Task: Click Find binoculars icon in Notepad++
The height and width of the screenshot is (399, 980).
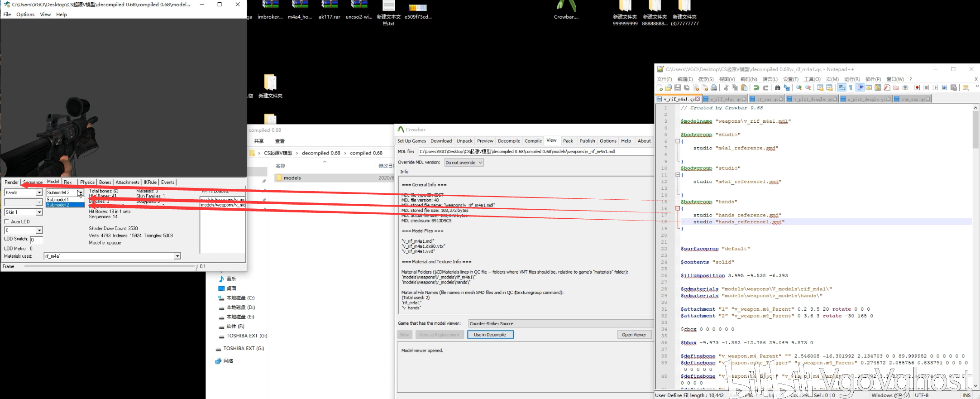Action: (x=778, y=88)
